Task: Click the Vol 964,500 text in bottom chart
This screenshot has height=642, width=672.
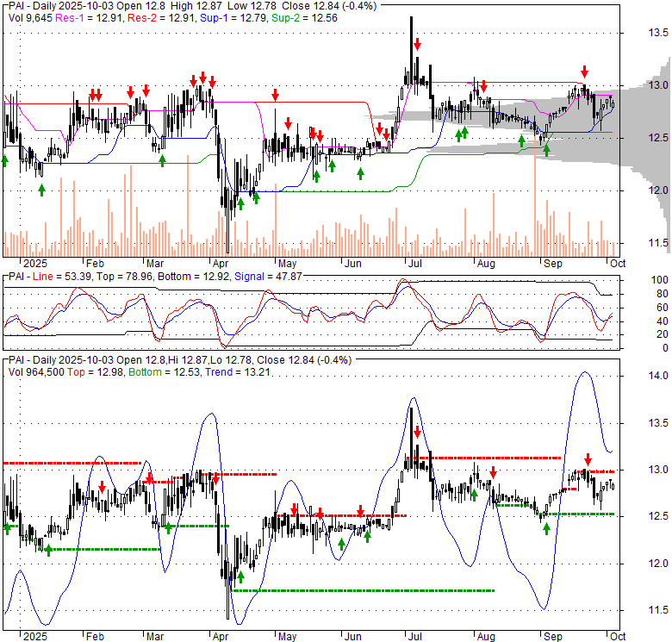Action: coord(36,372)
